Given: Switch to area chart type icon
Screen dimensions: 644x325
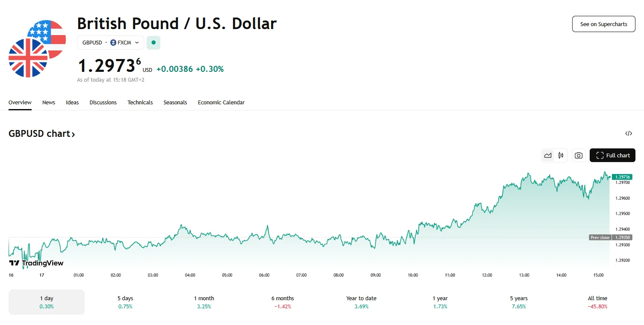Looking at the screenshot, I should click(548, 156).
